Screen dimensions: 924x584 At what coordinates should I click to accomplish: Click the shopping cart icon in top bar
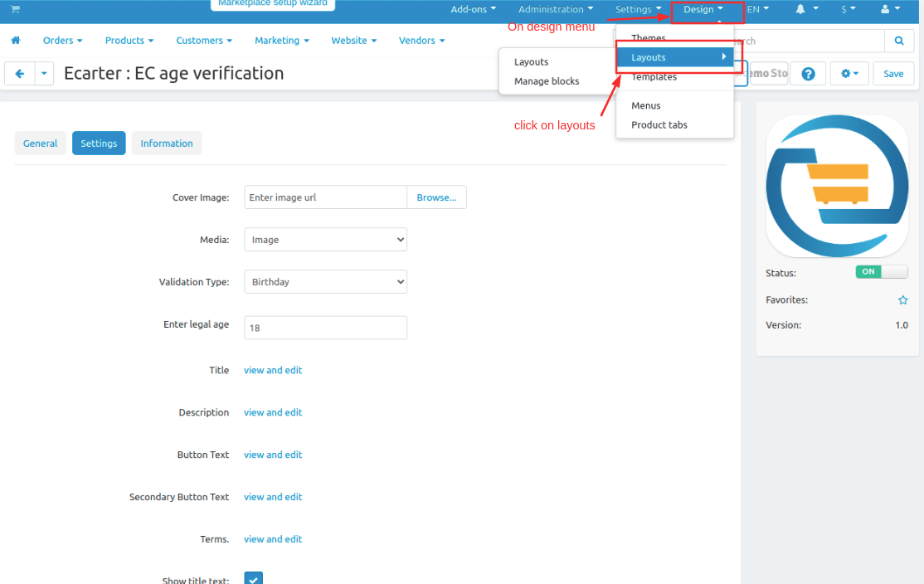tap(15, 9)
